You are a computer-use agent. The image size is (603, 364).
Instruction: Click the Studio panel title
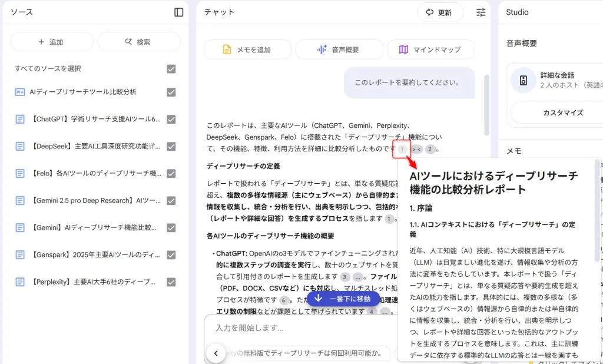pos(517,12)
